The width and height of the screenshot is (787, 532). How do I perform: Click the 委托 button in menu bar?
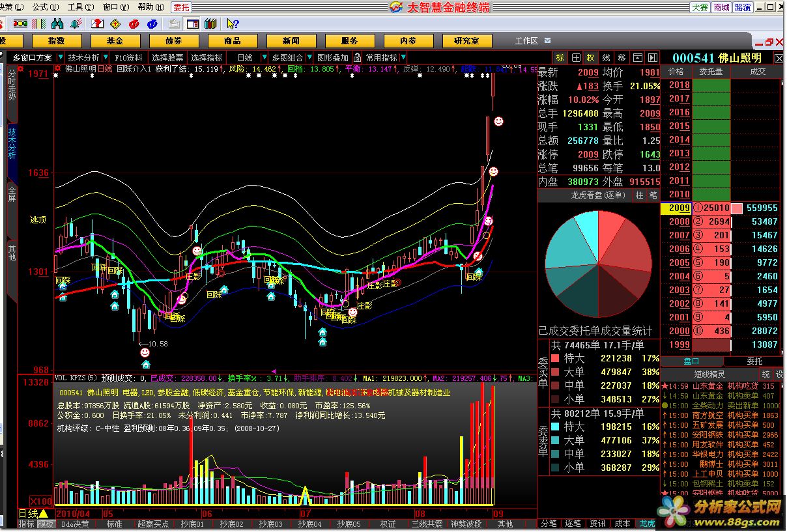(x=182, y=7)
